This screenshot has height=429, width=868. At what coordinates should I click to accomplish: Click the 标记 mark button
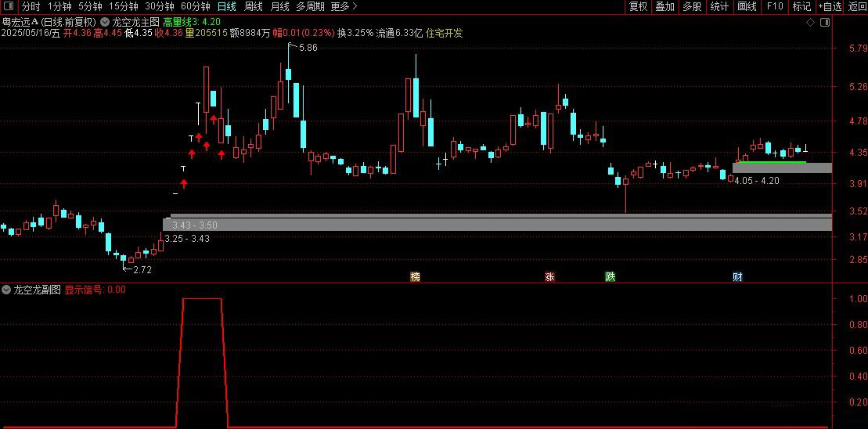(801, 6)
